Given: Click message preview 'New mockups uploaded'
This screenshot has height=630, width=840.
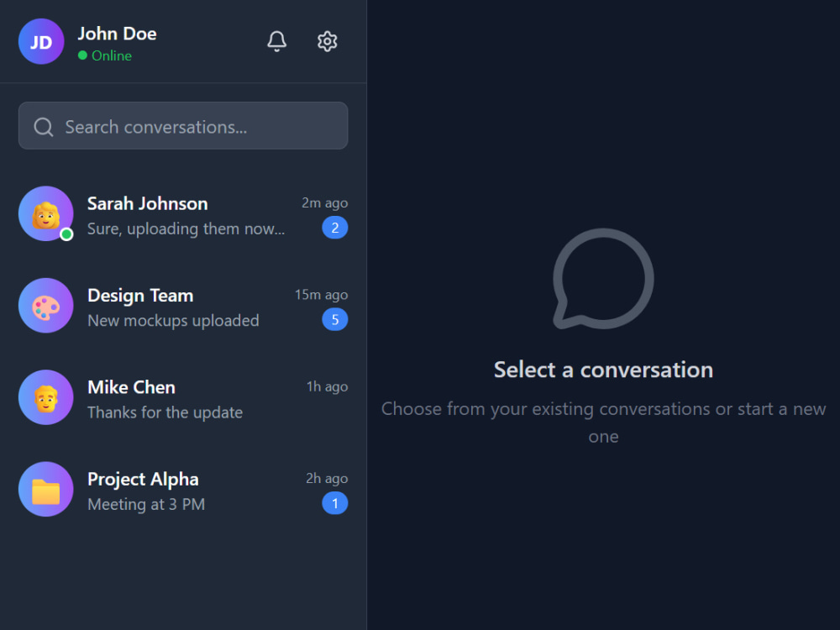Looking at the screenshot, I should pyautogui.click(x=173, y=321).
